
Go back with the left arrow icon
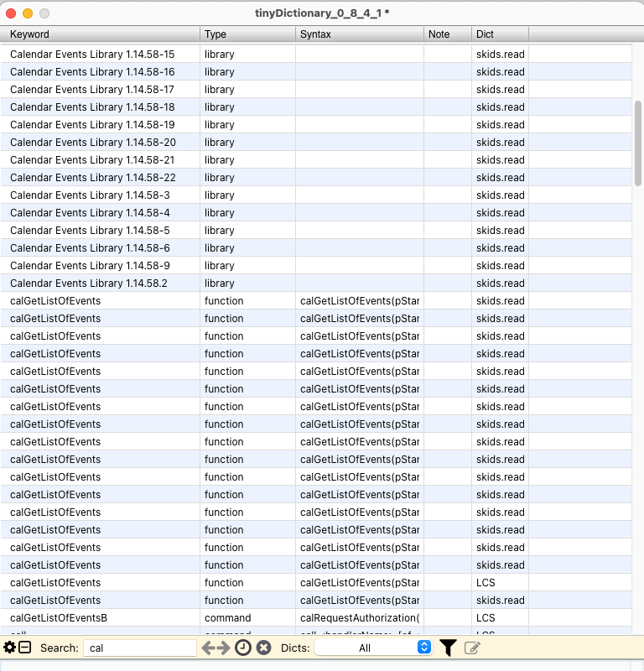(x=209, y=648)
